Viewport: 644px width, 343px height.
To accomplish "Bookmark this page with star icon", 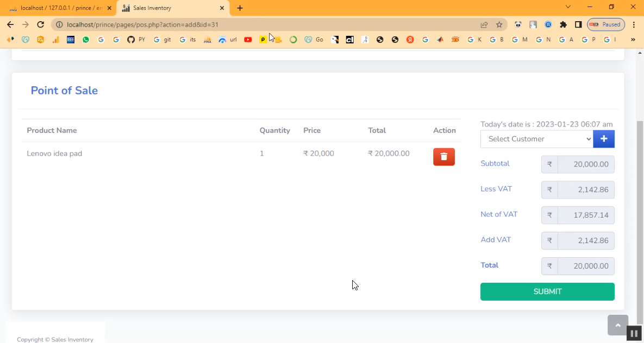I will (499, 24).
